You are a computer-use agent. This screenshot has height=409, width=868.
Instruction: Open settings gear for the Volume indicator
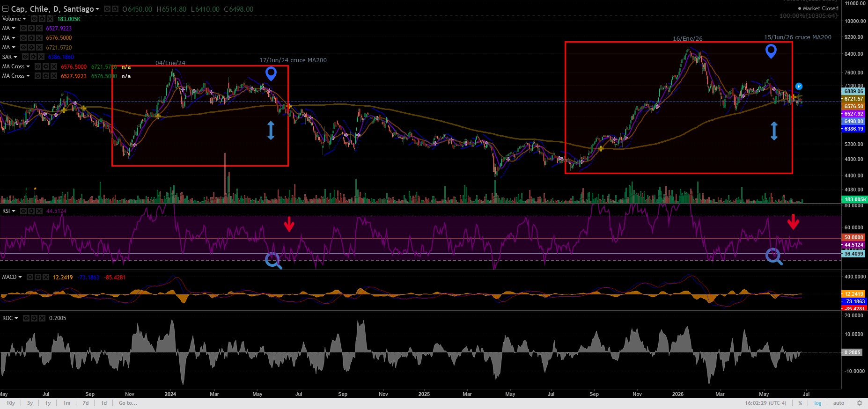[42, 19]
